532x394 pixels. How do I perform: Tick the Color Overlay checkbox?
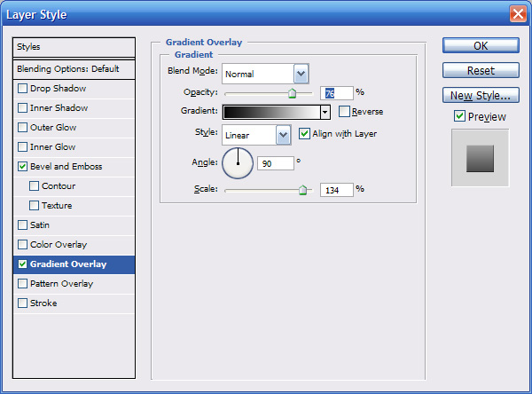pos(22,245)
